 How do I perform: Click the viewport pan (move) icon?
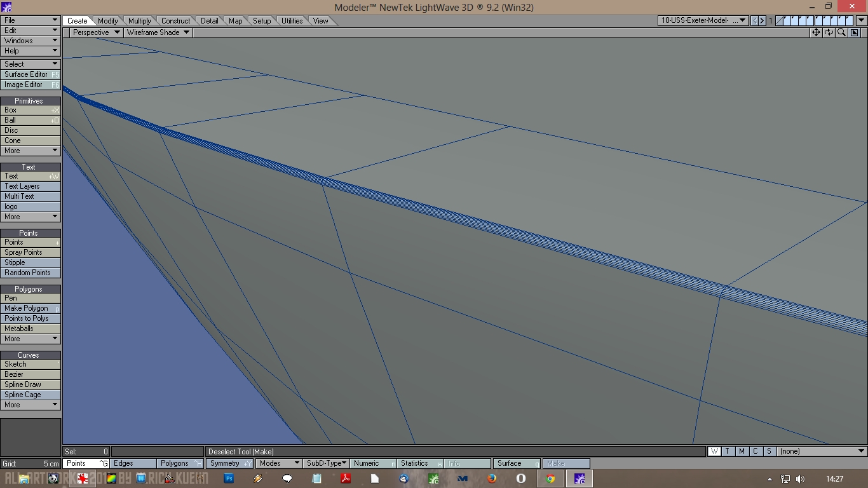tap(816, 32)
